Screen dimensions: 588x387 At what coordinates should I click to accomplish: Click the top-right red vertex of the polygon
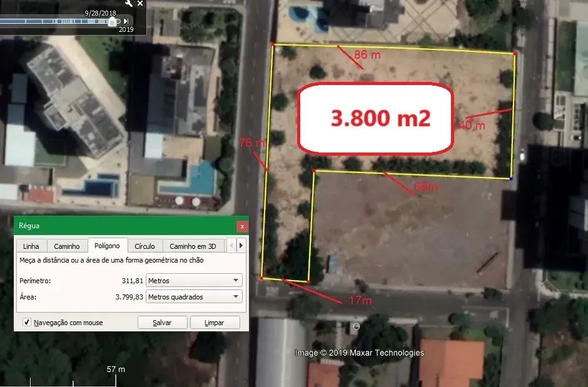tap(515, 54)
